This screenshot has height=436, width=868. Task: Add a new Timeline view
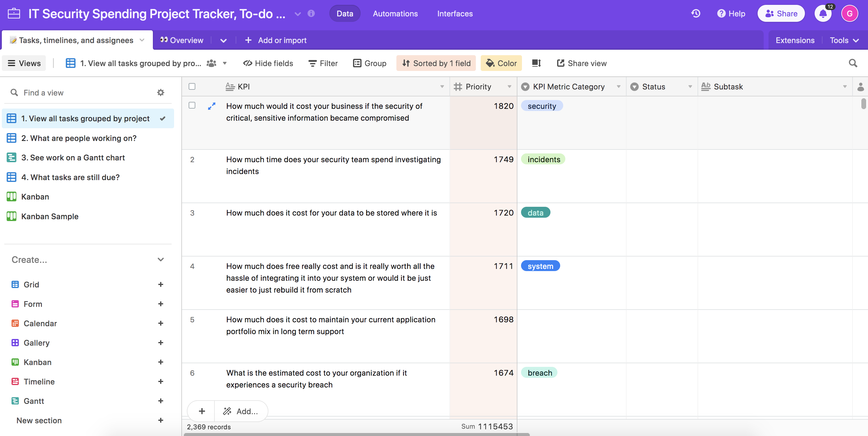coord(161,382)
